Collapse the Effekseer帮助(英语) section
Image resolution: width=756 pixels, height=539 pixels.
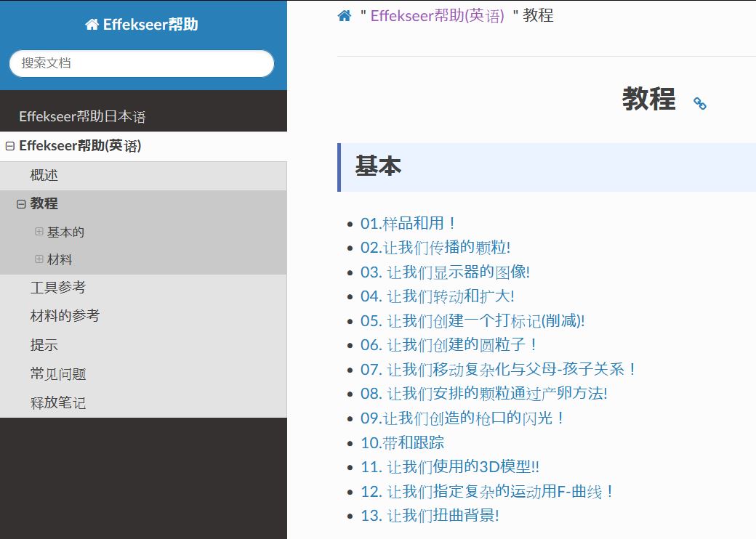[x=9, y=146]
